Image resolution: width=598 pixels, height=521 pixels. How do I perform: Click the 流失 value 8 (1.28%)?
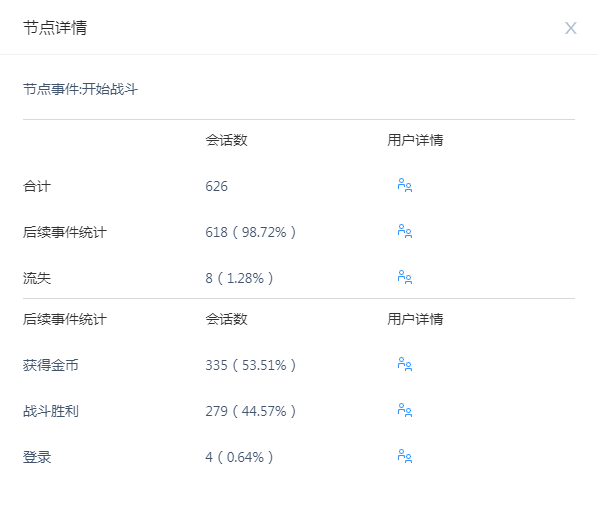(239, 278)
